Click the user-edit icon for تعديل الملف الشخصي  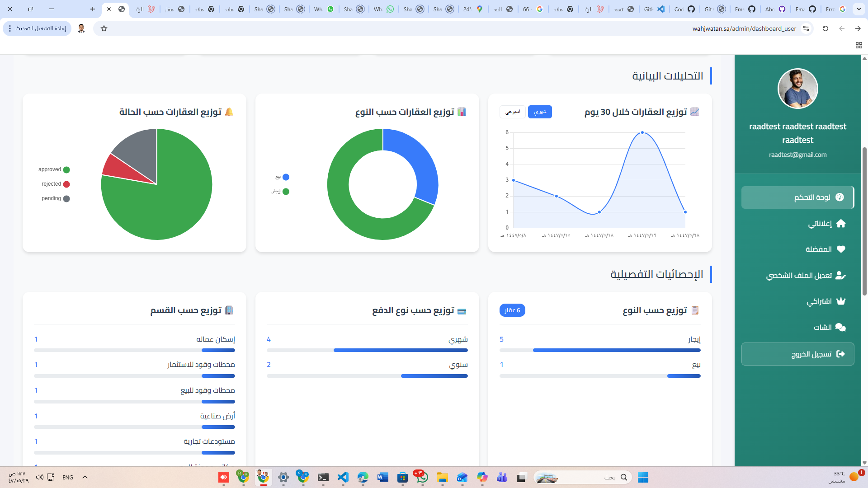[x=840, y=276]
